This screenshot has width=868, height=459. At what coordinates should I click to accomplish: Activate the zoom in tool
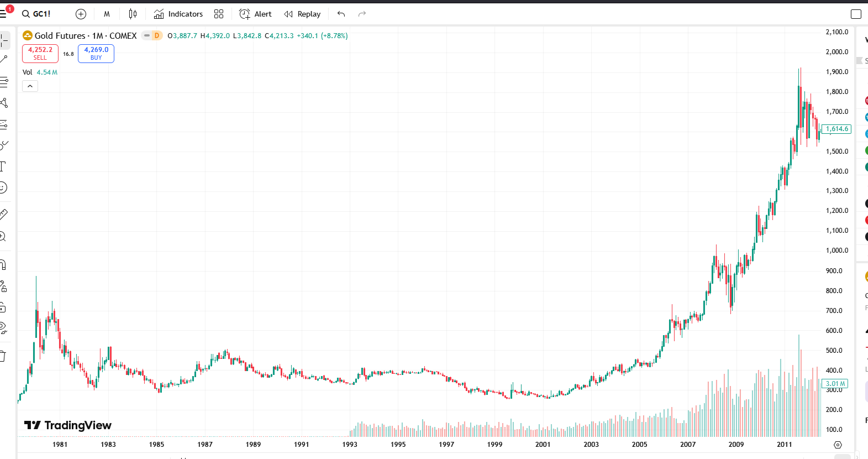click(3, 237)
